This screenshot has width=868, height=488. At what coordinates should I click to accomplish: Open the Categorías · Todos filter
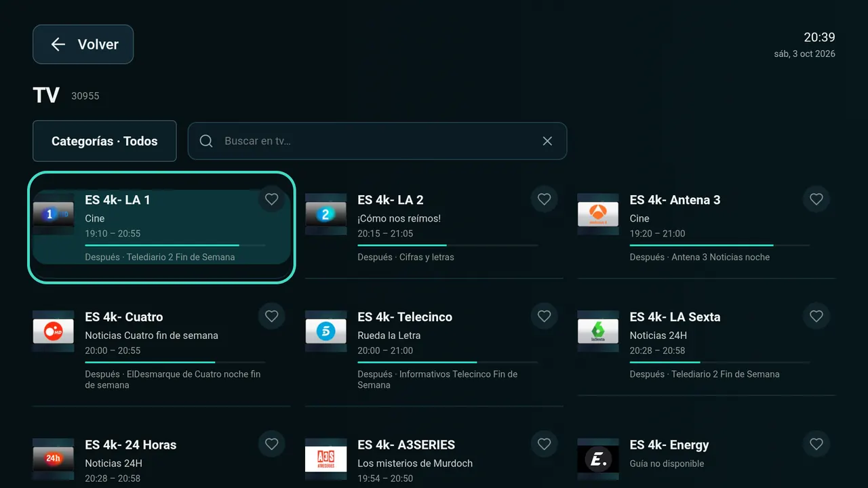[104, 141]
